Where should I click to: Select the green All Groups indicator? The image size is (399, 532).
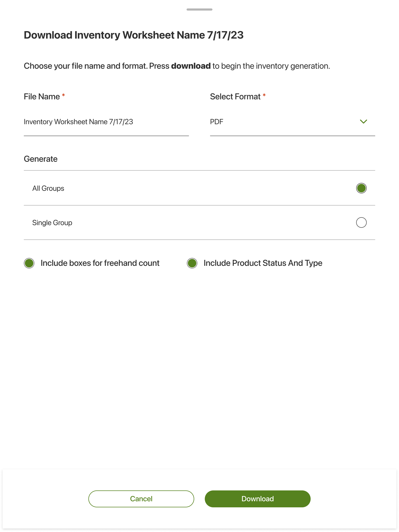click(361, 188)
